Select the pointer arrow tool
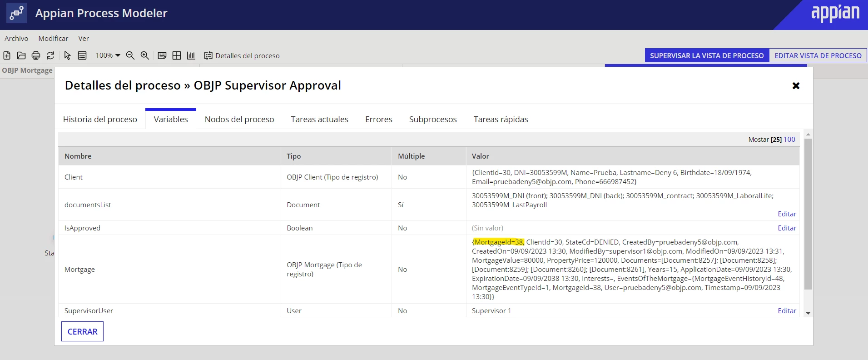The height and width of the screenshot is (360, 868). tap(67, 55)
